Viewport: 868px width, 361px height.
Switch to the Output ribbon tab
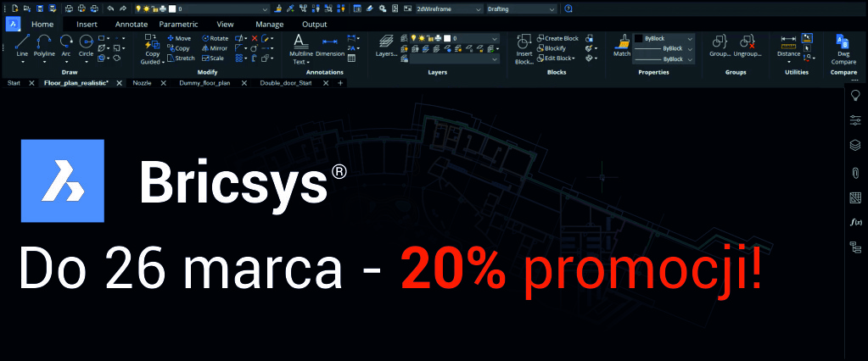click(315, 25)
